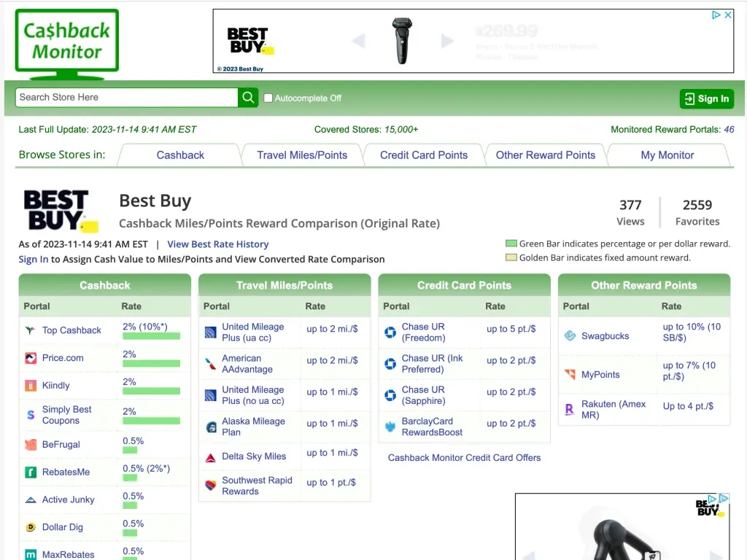Click the AdChoices icon on top banner
747x560 pixels.
[x=716, y=15]
